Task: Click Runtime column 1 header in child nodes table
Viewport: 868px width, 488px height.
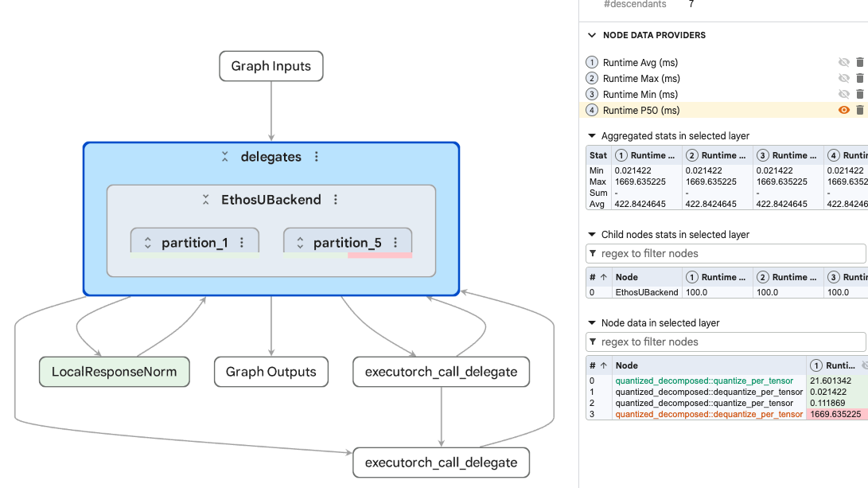Action: pyautogui.click(x=717, y=277)
